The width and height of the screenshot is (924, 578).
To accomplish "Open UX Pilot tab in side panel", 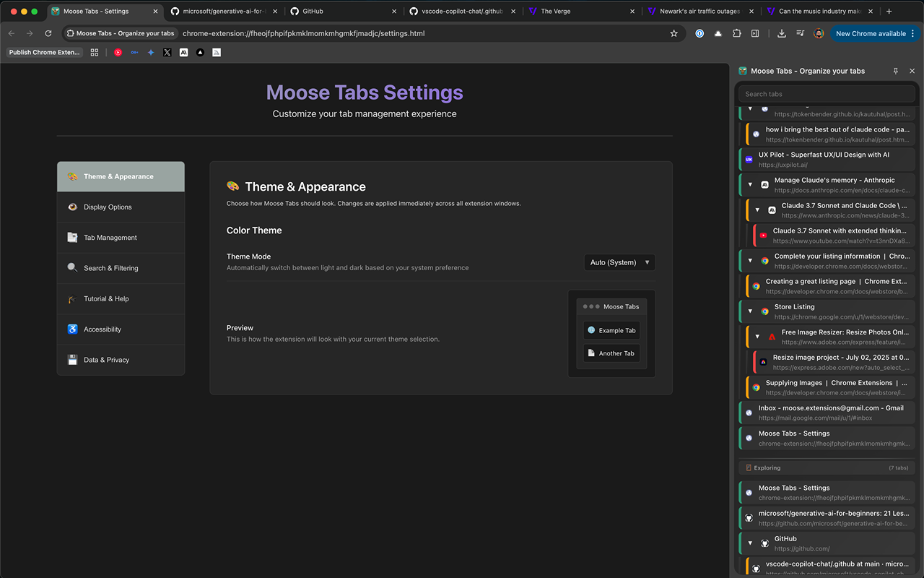I will click(827, 160).
